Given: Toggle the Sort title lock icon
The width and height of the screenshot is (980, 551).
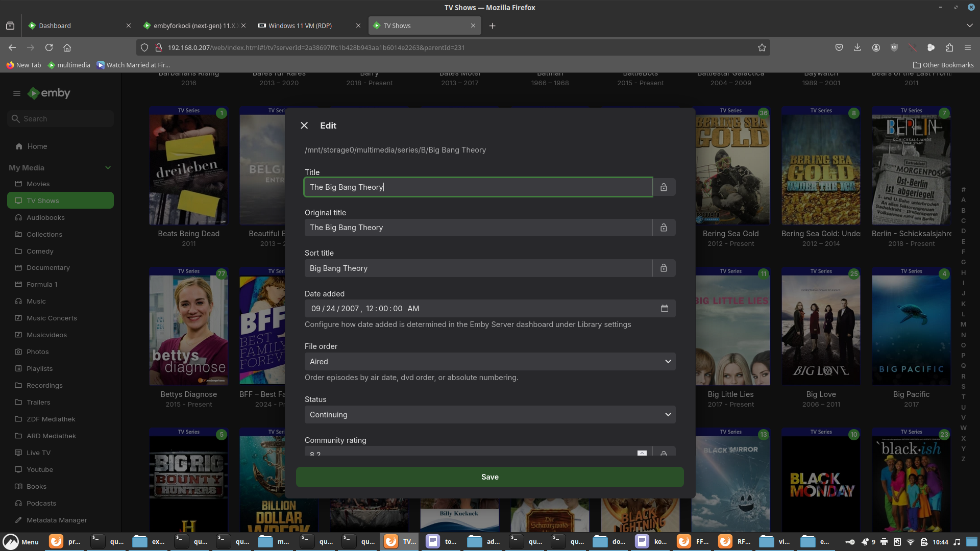Looking at the screenshot, I should click(664, 268).
